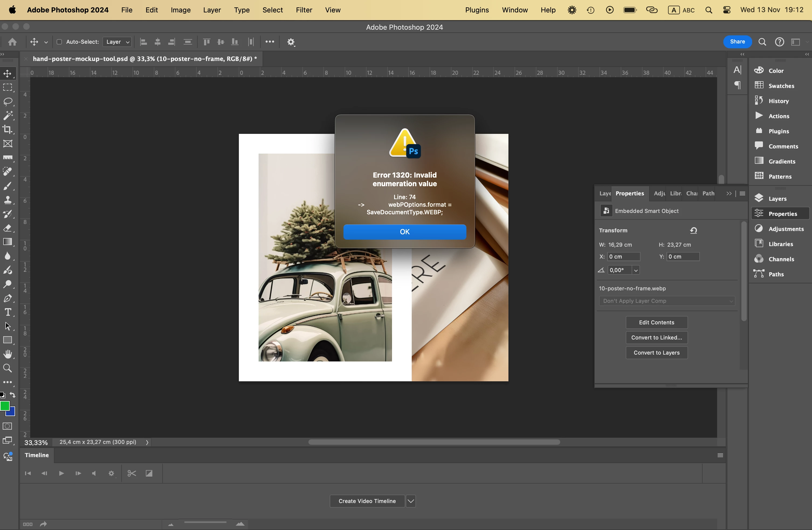The image size is (812, 530).
Task: Select the Lasso tool
Action: click(x=8, y=102)
